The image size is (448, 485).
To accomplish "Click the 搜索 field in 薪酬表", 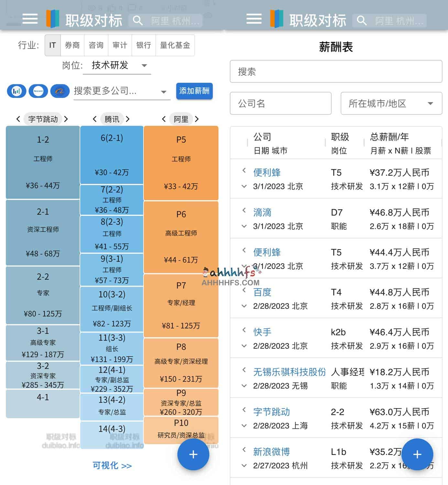I will 336,71.
